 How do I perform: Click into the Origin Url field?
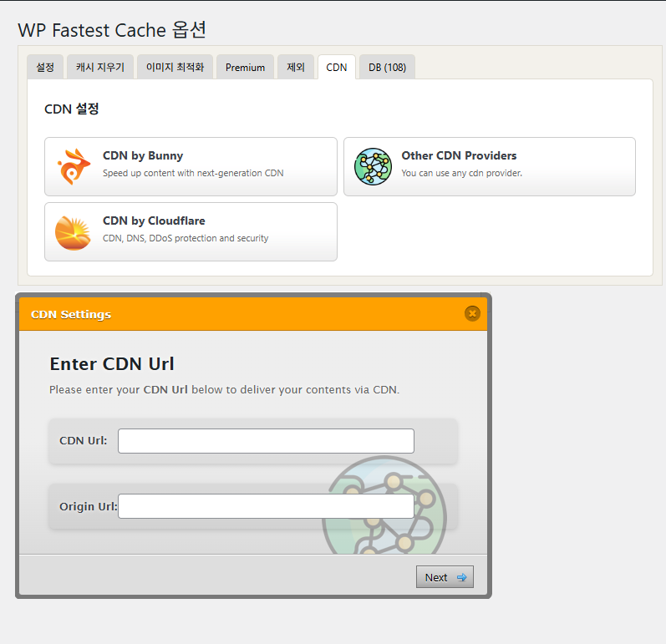coord(266,506)
